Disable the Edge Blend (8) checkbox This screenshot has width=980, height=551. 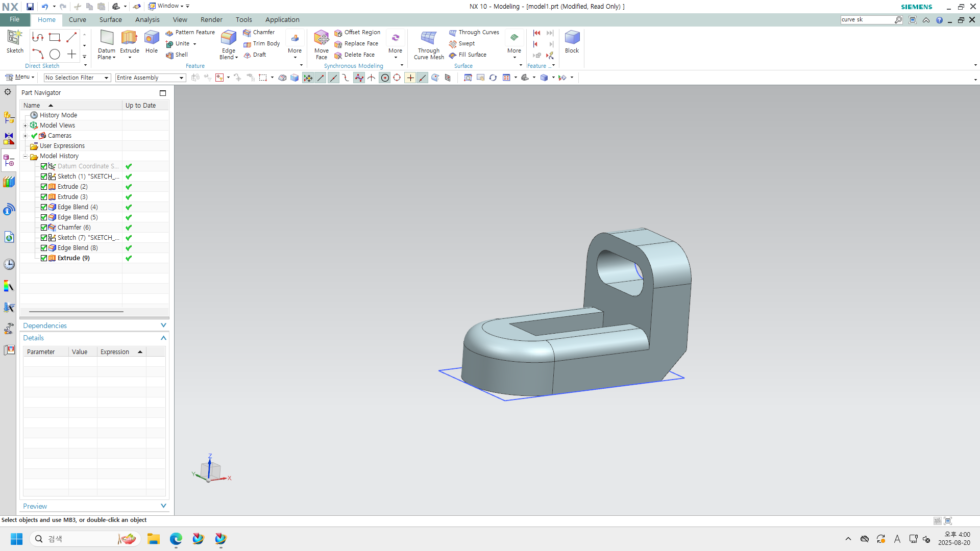(x=44, y=248)
